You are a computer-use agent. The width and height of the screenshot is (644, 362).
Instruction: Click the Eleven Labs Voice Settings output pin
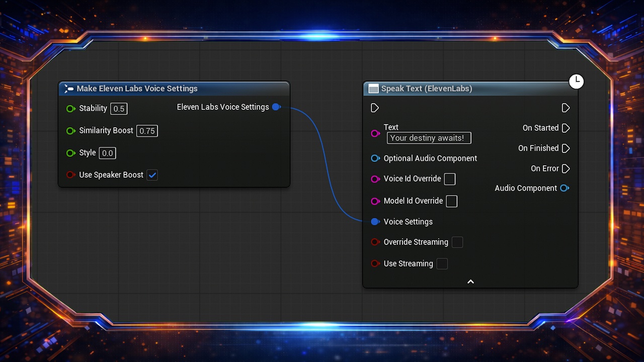pyautogui.click(x=276, y=107)
